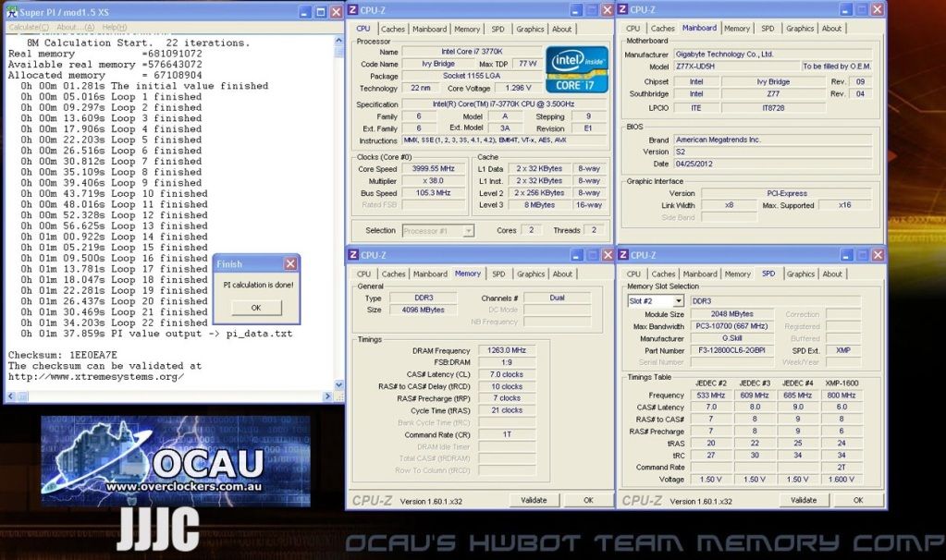Minimize the Super PI window
This screenshot has height=560, width=946.
pos(305,11)
